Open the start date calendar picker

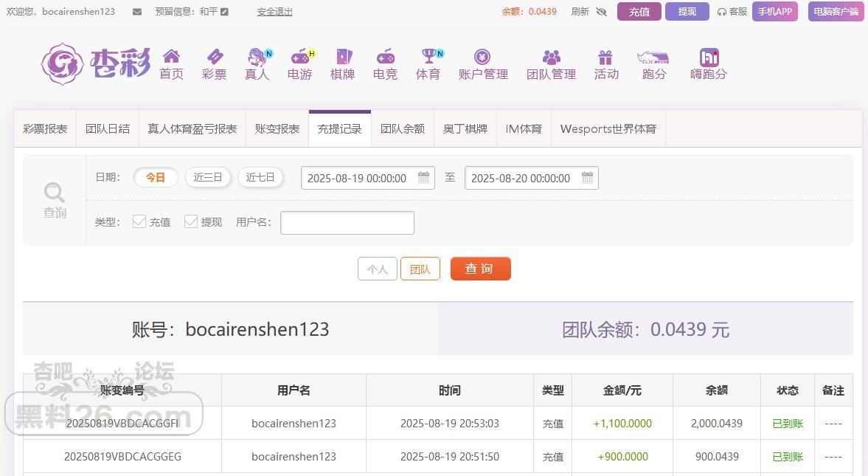pos(423,178)
